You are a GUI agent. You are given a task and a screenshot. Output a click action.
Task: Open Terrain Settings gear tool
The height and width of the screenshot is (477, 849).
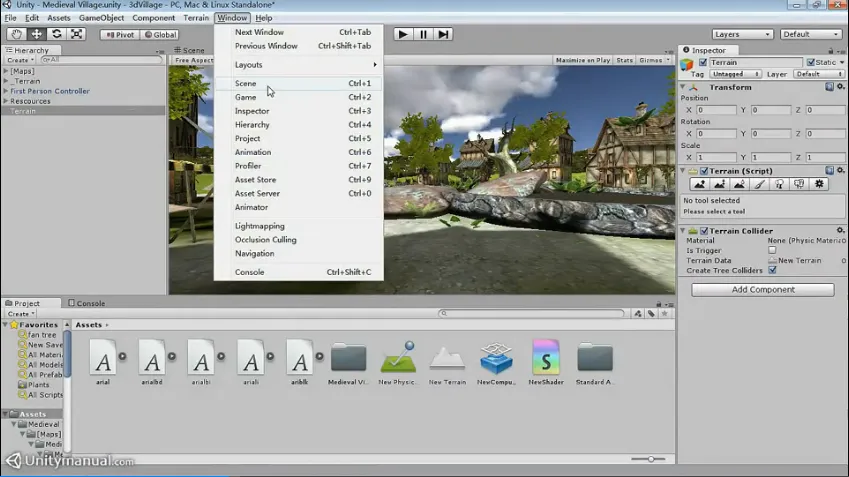[819, 185]
